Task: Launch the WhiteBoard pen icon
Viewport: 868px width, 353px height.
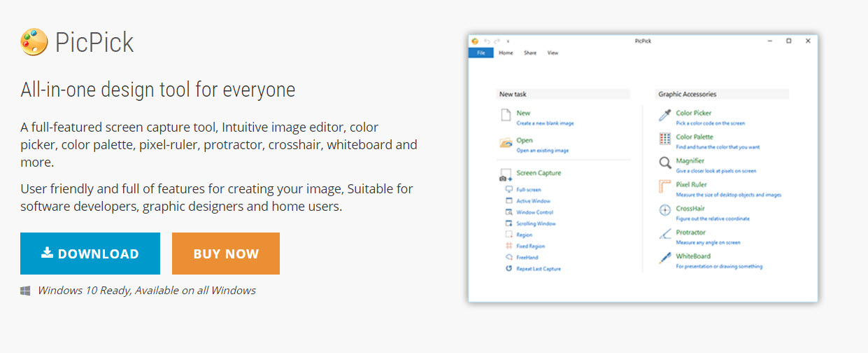Action: click(665, 258)
